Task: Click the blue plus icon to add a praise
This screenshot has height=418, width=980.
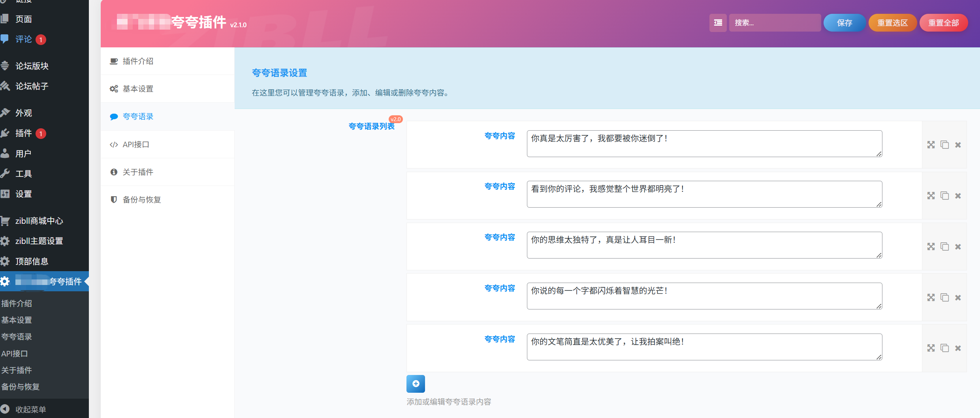Action: pos(416,384)
